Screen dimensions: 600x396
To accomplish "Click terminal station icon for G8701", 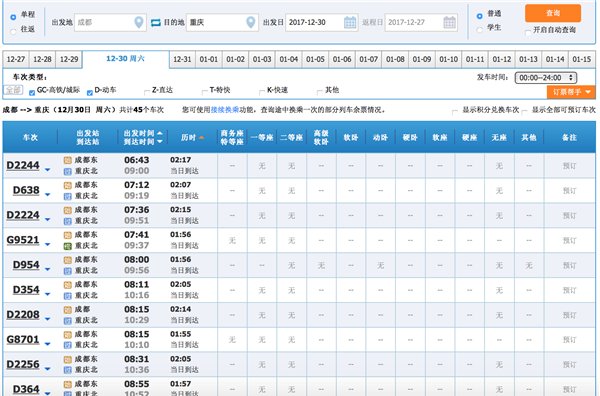I will (68, 345).
